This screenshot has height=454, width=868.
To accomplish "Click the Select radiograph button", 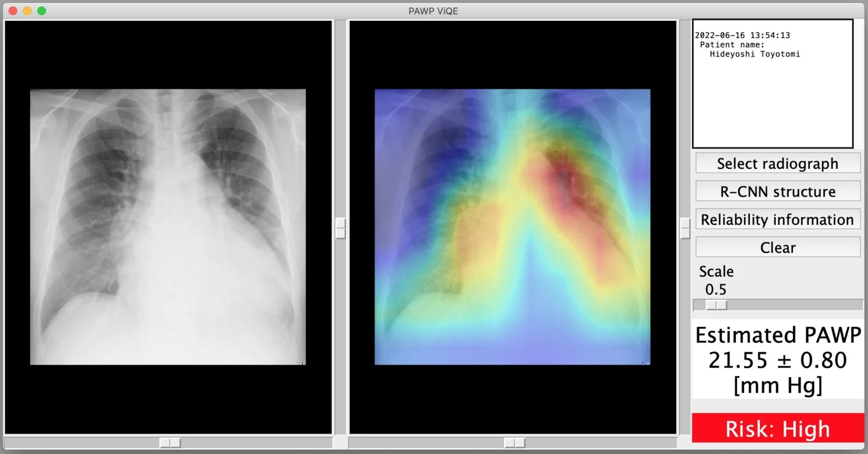I will tap(778, 163).
